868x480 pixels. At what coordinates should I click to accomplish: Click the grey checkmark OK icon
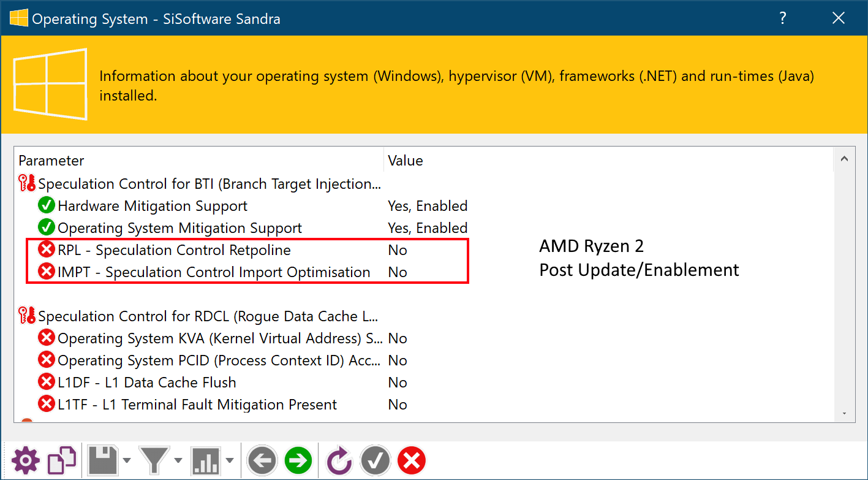(x=376, y=460)
